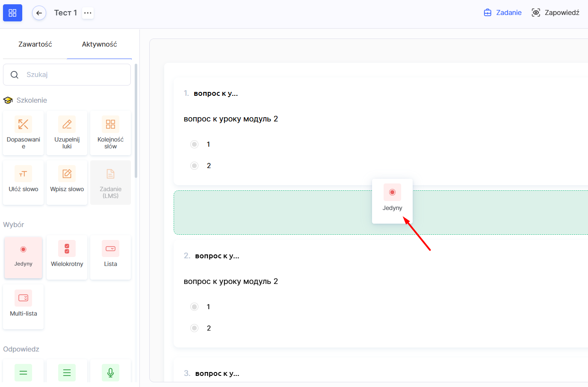
Task: Open the three-dots menu beside Тест 1
Action: pos(88,13)
